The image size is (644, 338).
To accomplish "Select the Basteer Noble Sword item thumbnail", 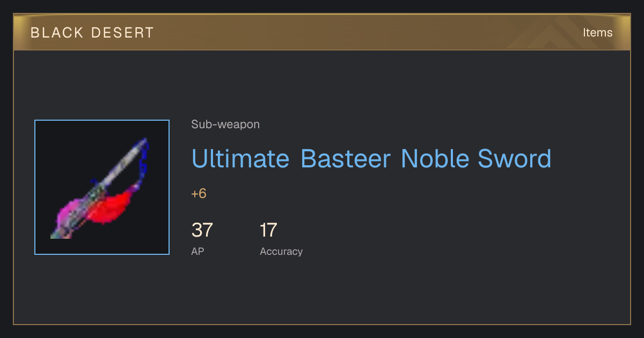I will point(102,187).
